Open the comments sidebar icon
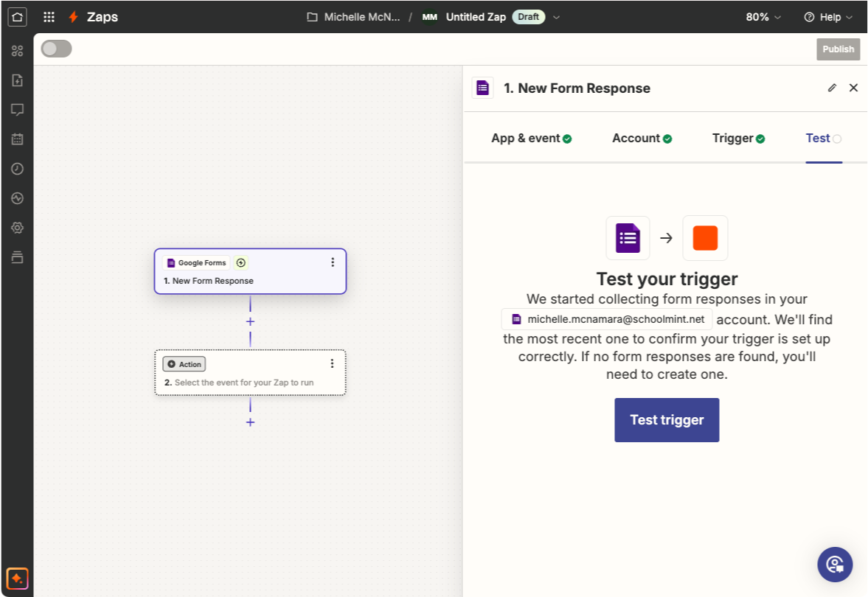 coord(17,110)
